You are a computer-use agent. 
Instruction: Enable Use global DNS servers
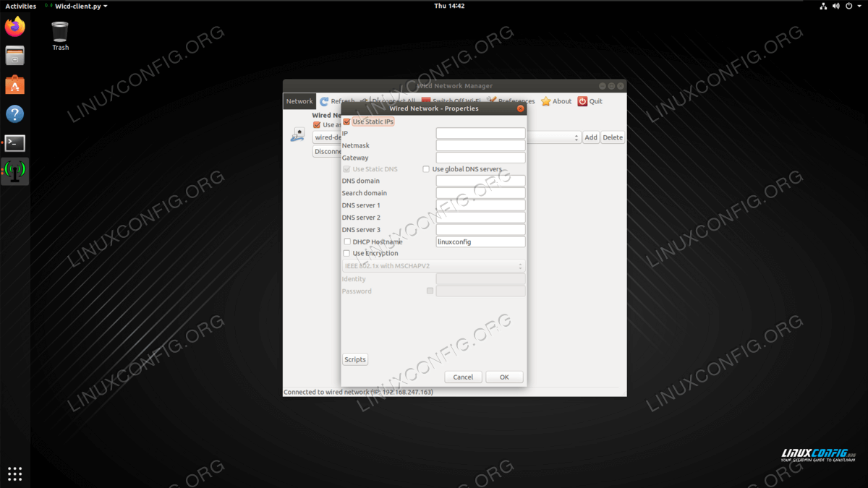[426, 169]
